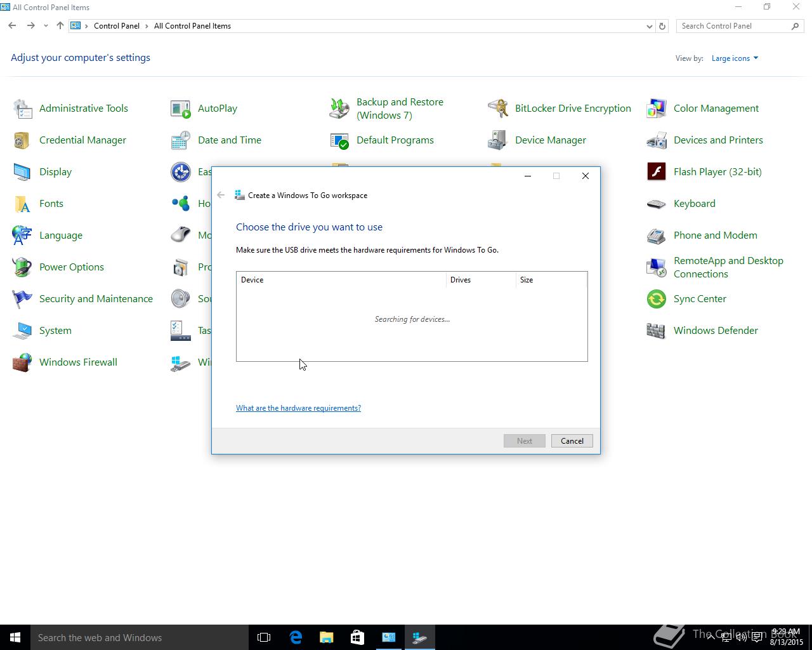The width and height of the screenshot is (812, 650).
Task: Open the Default Programs icon
Action: click(339, 140)
